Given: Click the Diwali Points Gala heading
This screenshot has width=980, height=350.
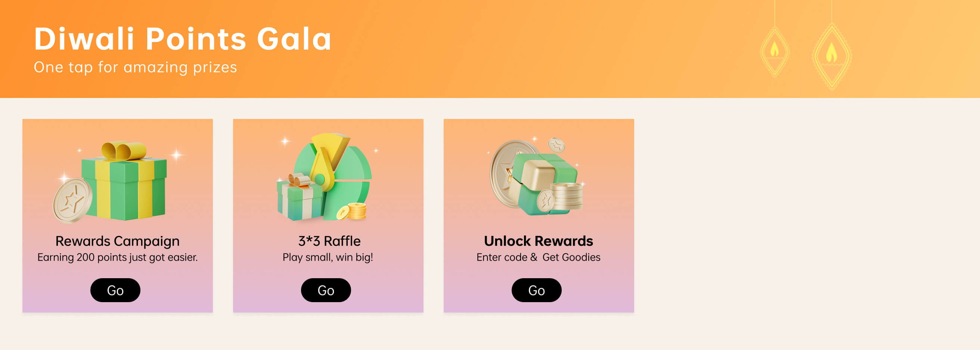Looking at the screenshot, I should pos(183,39).
